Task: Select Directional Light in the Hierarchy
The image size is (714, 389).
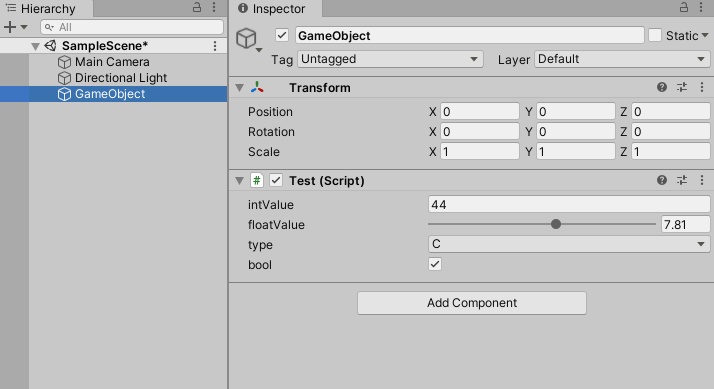Action: point(121,78)
